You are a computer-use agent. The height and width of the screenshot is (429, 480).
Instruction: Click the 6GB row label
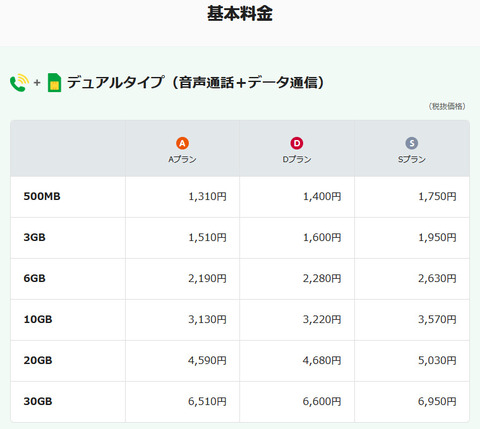pyautogui.click(x=34, y=278)
